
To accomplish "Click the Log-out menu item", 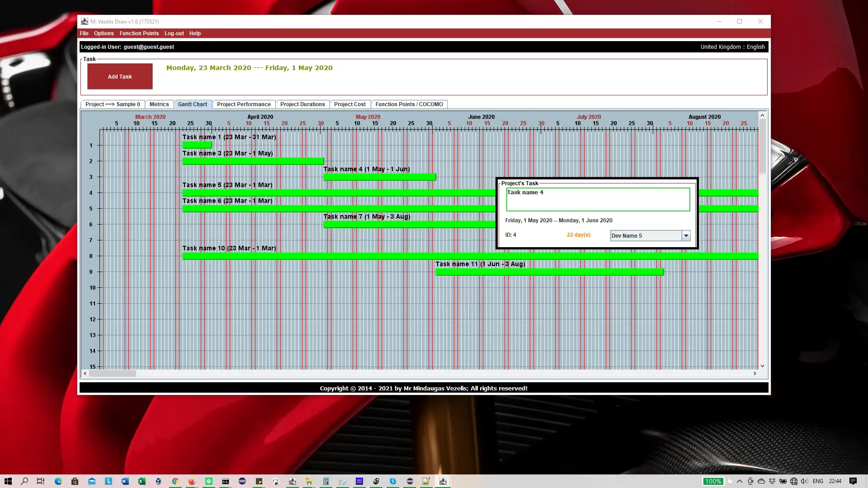I will [x=174, y=33].
